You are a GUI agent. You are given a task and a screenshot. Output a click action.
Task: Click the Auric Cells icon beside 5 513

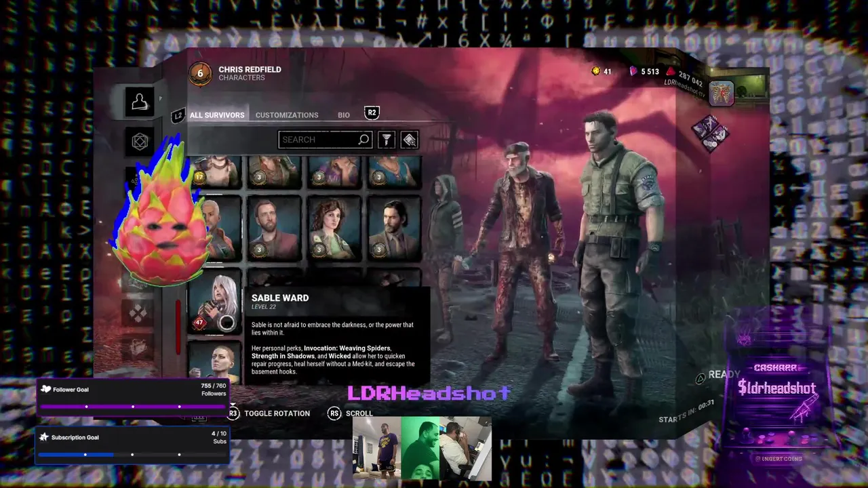point(633,71)
